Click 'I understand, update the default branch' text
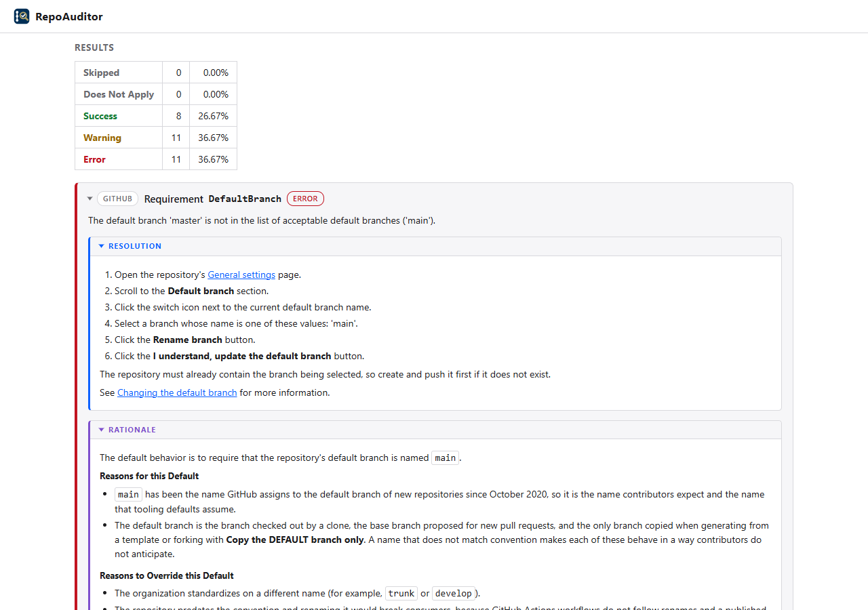This screenshot has width=868, height=610. point(242,356)
